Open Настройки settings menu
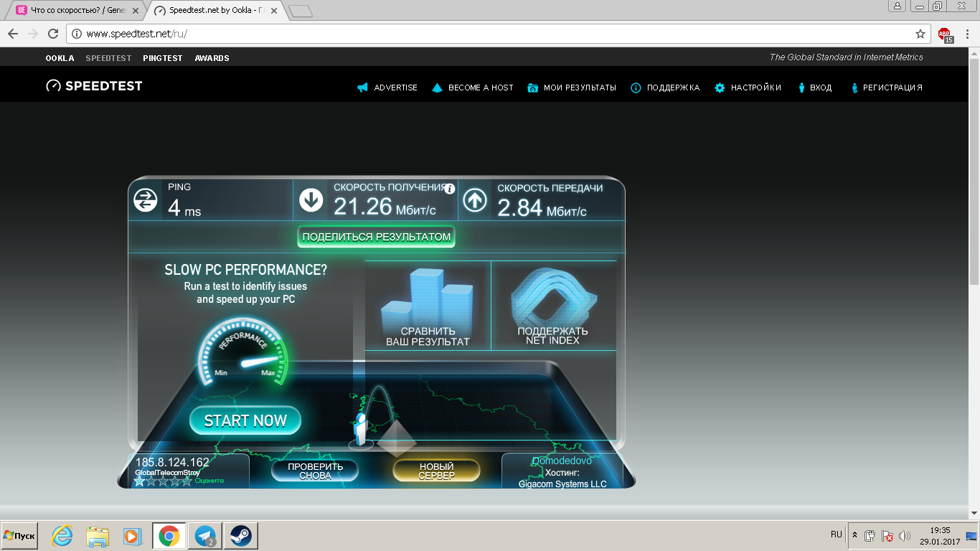Image resolution: width=980 pixels, height=551 pixels. 748,88
